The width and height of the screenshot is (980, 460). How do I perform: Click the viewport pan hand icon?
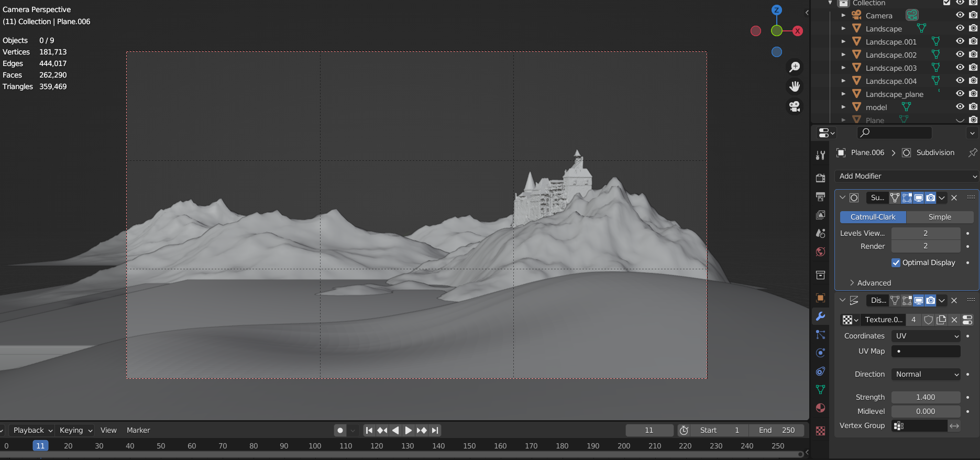[795, 86]
